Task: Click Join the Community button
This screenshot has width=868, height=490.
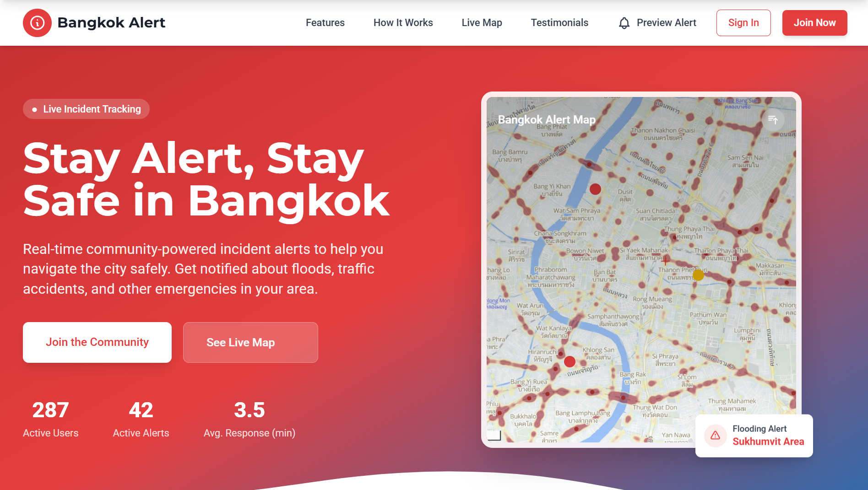Action: 97,342
